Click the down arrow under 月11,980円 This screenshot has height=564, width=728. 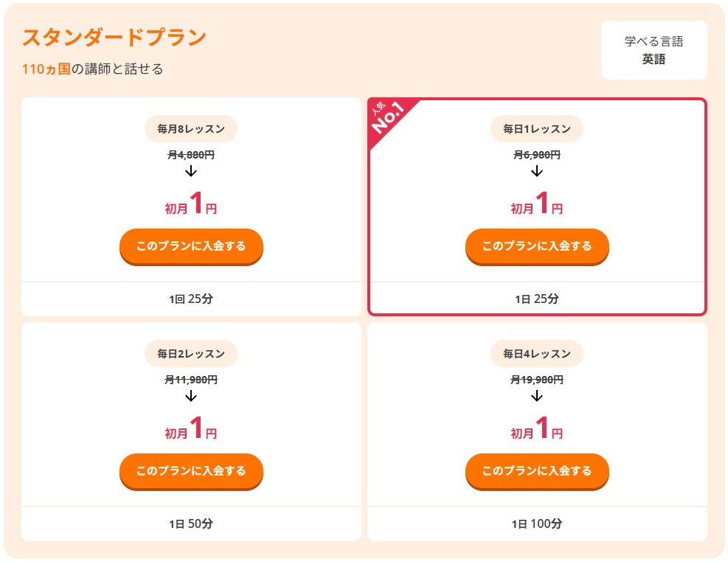click(x=191, y=396)
